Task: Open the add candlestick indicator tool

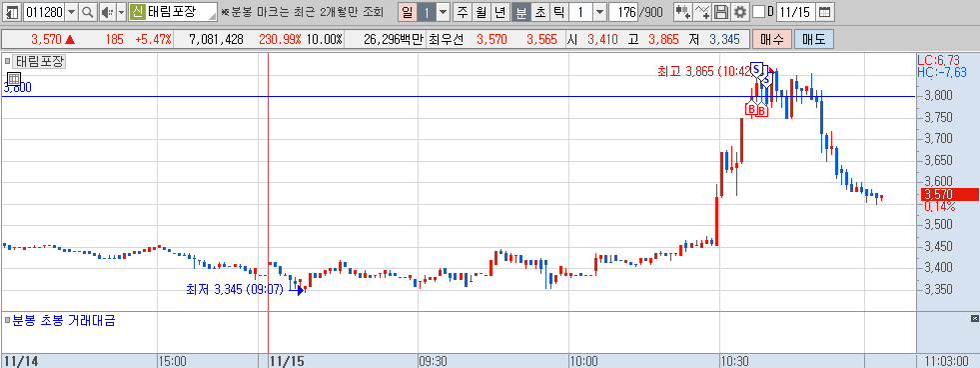Action: 683,12
